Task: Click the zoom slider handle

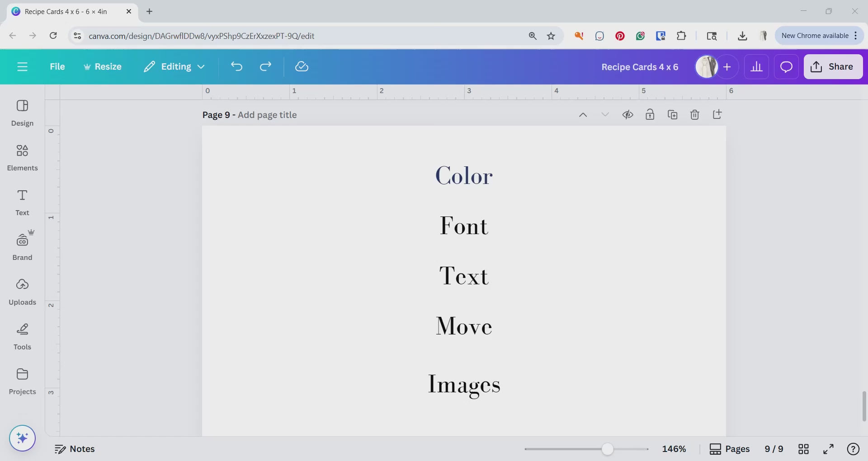Action: [x=608, y=449]
